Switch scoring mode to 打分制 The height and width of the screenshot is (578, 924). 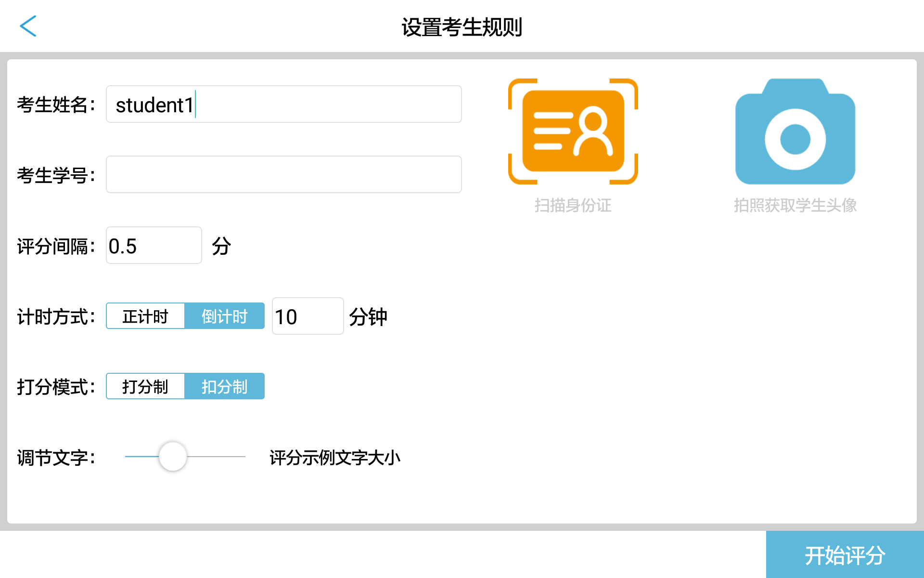[145, 386]
